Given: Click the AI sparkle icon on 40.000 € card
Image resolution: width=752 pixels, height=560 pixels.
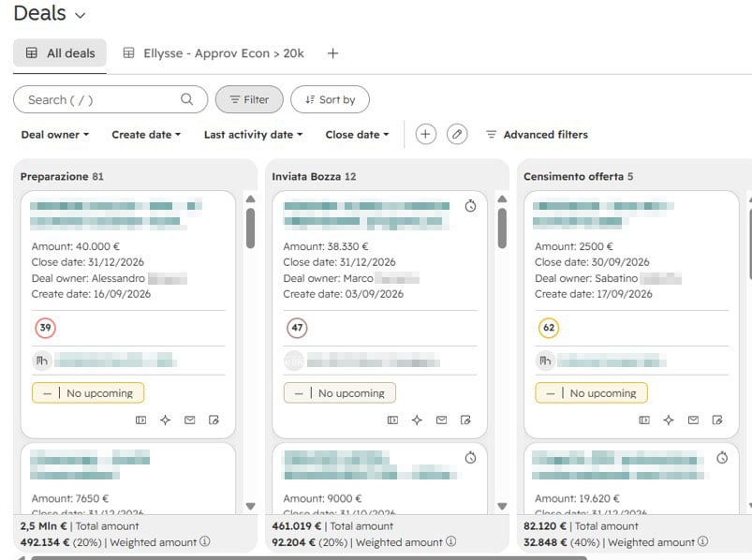Looking at the screenshot, I should pyautogui.click(x=166, y=420).
